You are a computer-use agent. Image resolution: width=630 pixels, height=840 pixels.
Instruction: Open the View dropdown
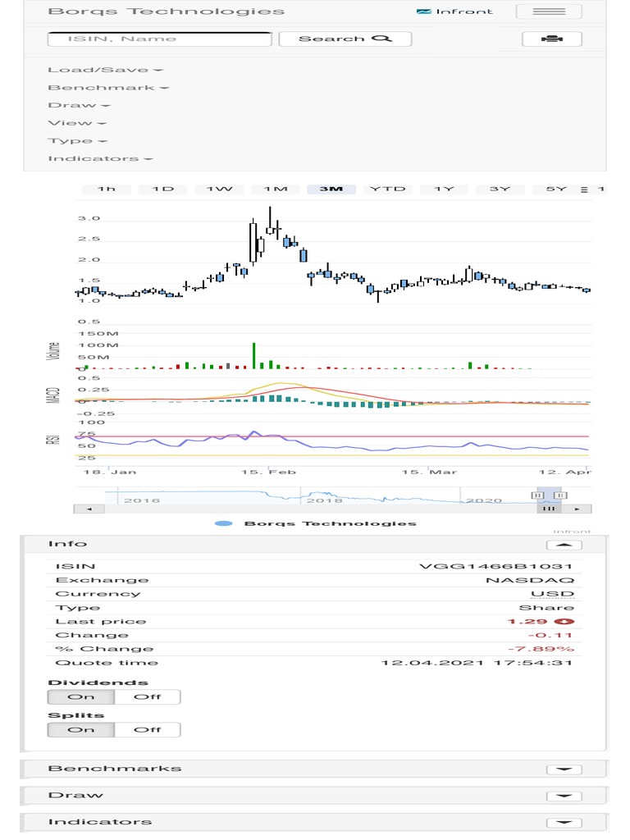(x=77, y=123)
